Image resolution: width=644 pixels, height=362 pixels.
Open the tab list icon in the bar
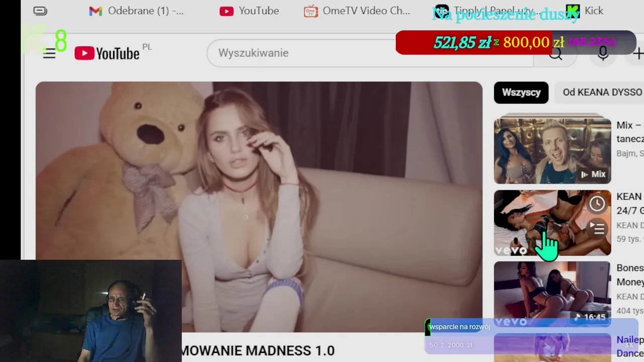[40, 11]
